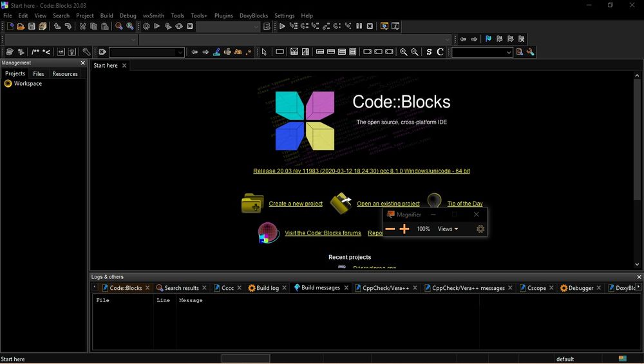
Task: Open the build target dropdown
Action: (256, 26)
